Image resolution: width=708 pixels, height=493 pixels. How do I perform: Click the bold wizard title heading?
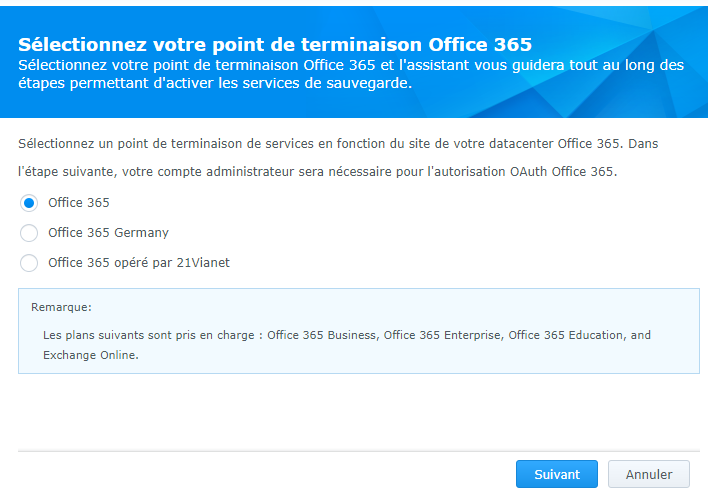click(x=275, y=45)
